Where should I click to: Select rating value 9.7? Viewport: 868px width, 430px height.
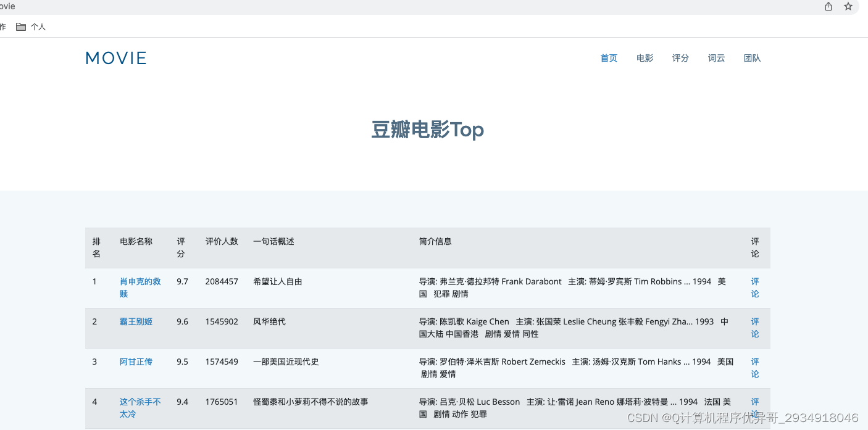click(x=182, y=281)
